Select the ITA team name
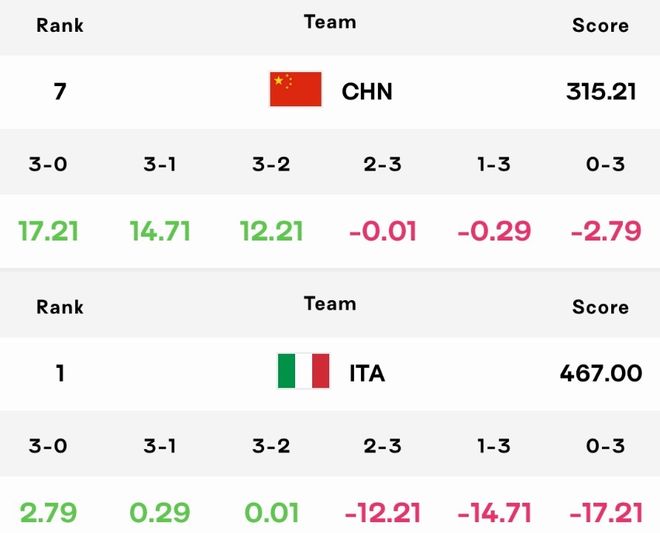Viewport: 660px width, 533px height. point(367,373)
